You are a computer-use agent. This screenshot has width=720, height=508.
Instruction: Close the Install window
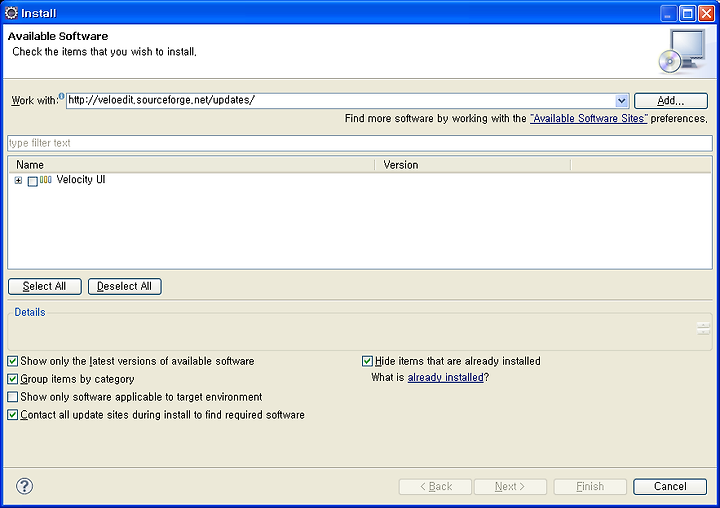click(706, 14)
